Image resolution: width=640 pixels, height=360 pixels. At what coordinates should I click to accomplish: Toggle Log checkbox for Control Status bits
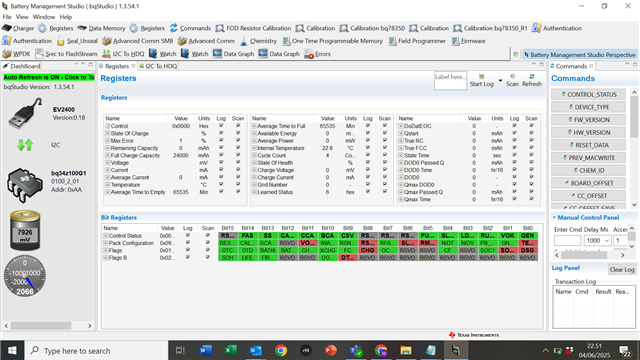tap(188, 236)
